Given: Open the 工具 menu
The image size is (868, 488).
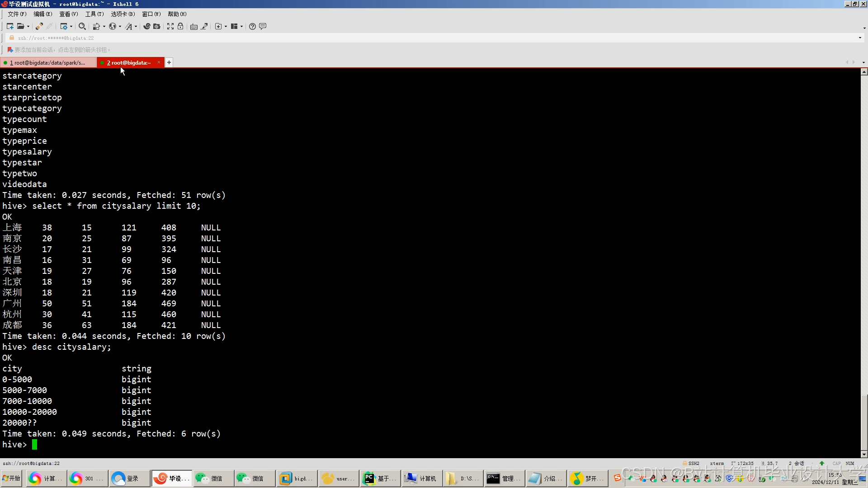Looking at the screenshot, I should coord(94,14).
